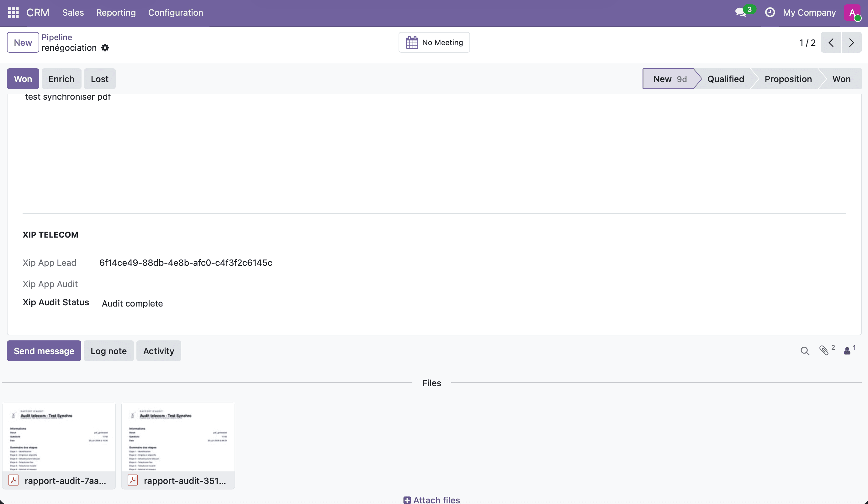Image resolution: width=868 pixels, height=504 pixels.
Task: Click the Lost button
Action: [x=99, y=79]
